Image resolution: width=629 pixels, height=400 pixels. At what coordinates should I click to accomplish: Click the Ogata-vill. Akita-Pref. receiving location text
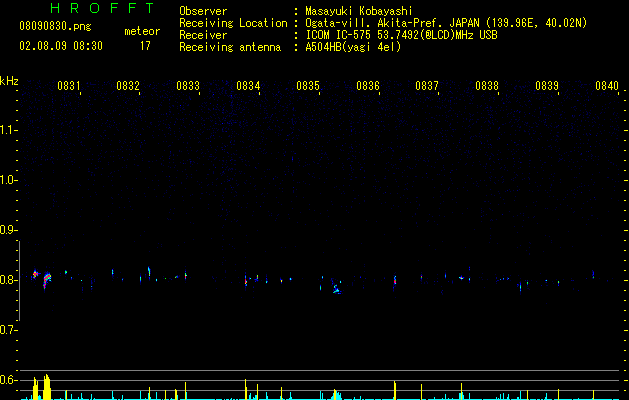click(x=446, y=23)
